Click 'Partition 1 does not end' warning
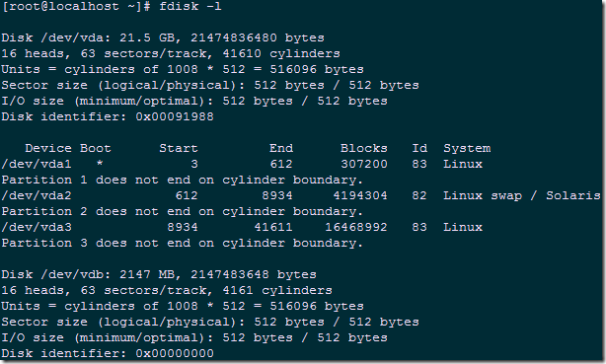The height and width of the screenshot is (364, 606). pyautogui.click(x=182, y=181)
